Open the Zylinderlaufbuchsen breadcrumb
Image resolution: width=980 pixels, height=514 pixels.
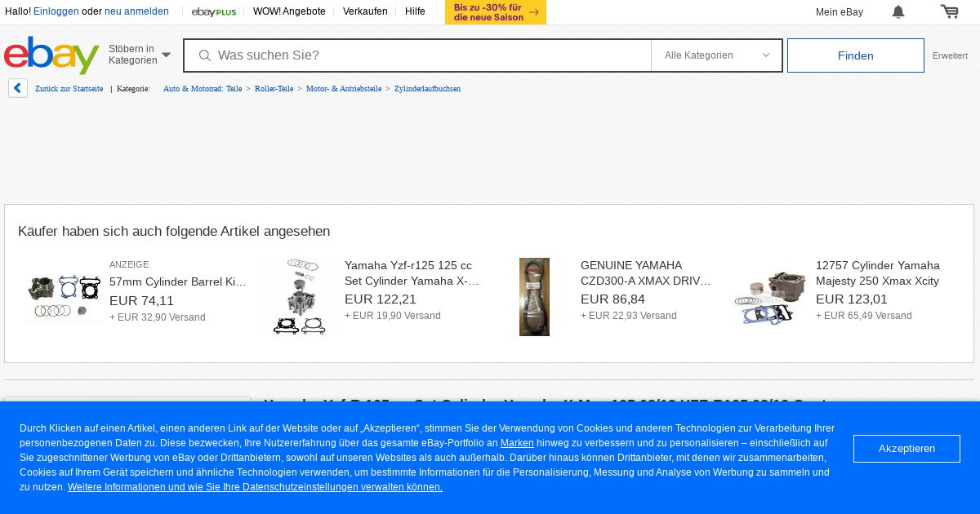[x=427, y=88]
